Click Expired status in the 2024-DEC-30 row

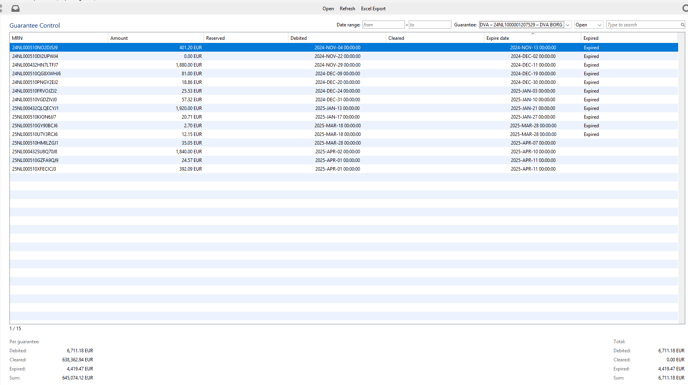(x=591, y=82)
